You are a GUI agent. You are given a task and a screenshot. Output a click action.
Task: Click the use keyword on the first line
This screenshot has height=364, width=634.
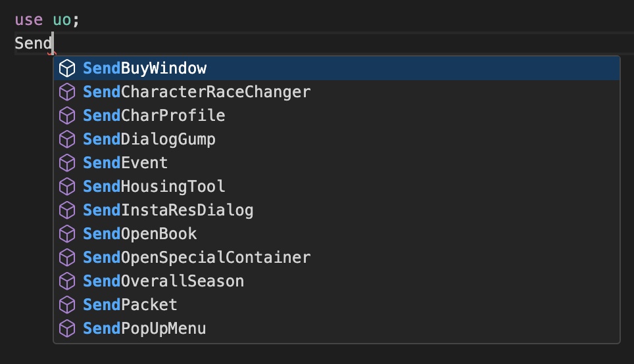(x=29, y=20)
